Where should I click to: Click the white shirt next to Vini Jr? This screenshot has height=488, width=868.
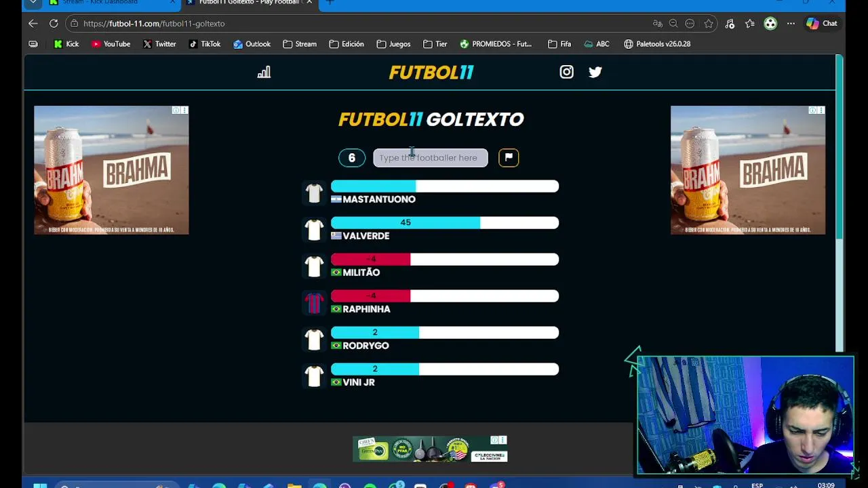tap(314, 376)
